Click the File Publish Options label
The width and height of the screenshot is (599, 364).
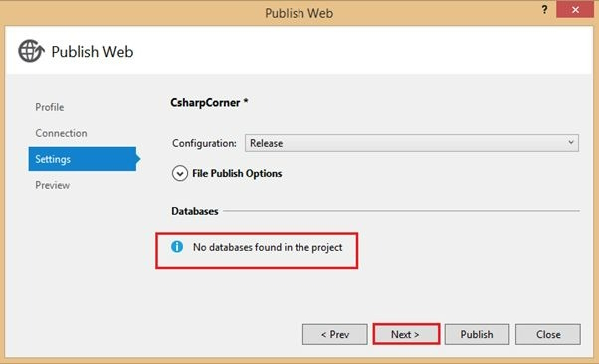point(237,173)
